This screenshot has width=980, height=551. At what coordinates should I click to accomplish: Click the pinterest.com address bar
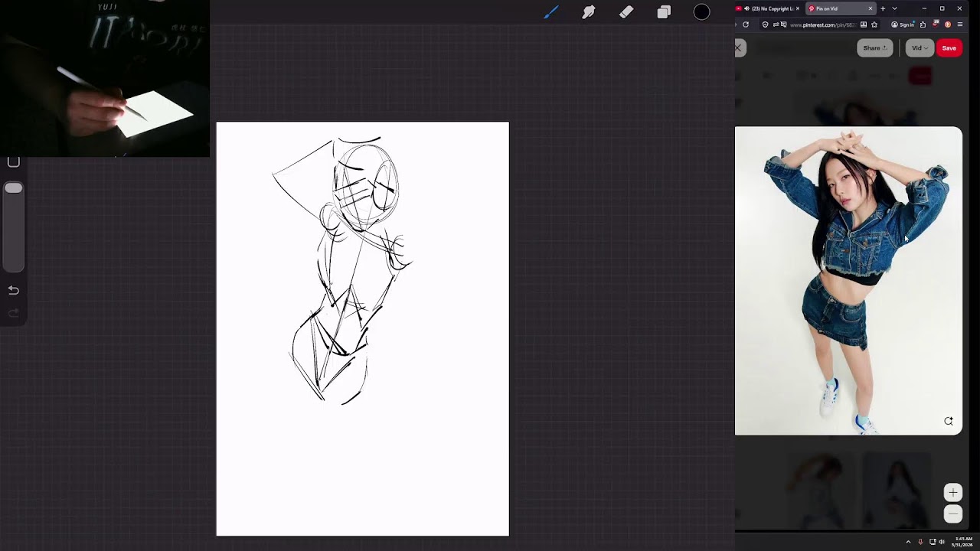822,24
